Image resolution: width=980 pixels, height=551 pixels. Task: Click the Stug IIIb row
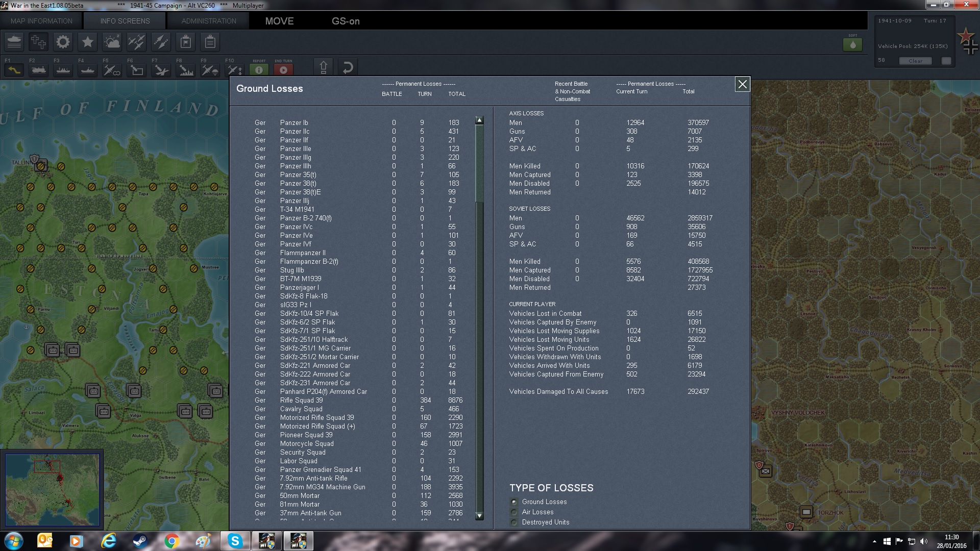coord(359,270)
